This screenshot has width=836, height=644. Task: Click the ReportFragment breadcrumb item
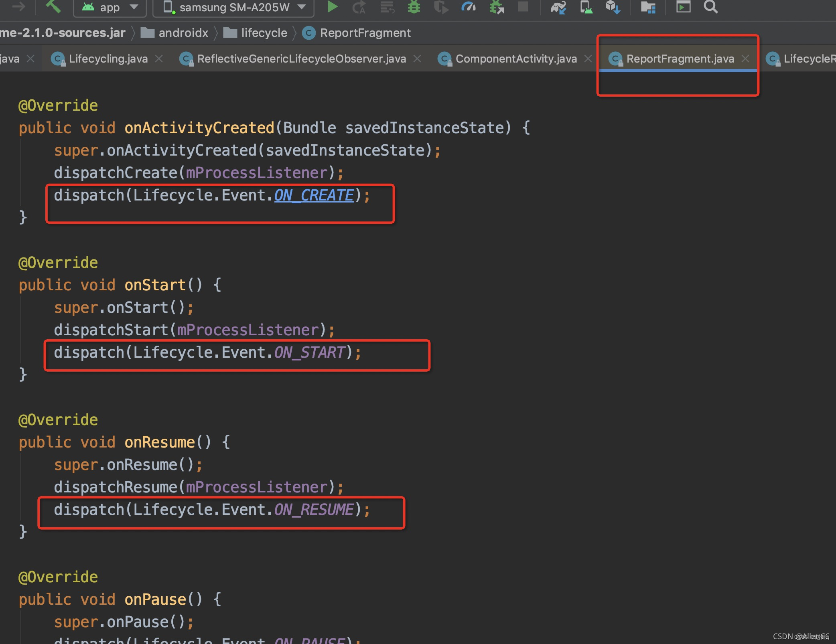[365, 33]
